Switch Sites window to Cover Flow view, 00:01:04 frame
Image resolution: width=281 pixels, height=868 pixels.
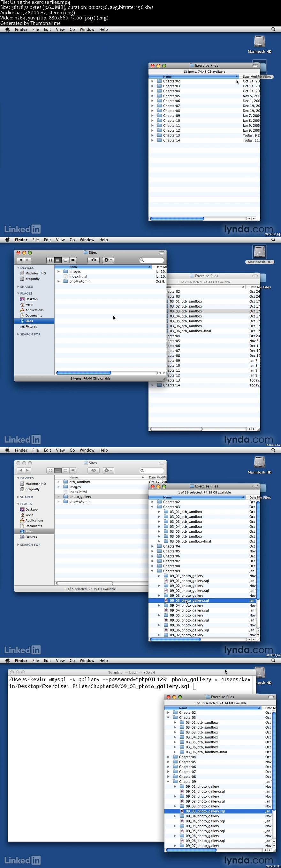pyautogui.click(x=73, y=260)
